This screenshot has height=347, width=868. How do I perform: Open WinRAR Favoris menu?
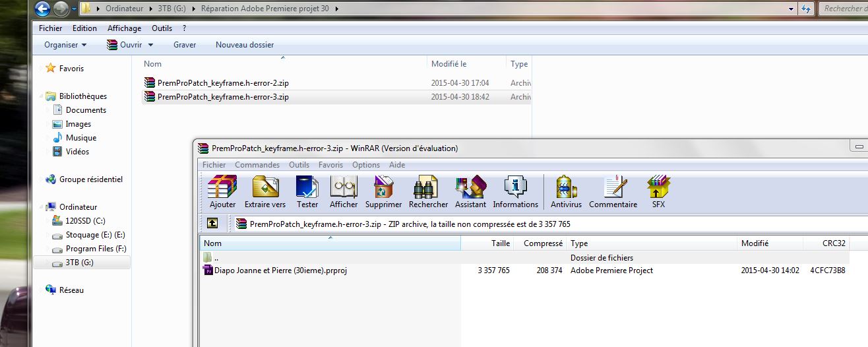pyautogui.click(x=330, y=165)
